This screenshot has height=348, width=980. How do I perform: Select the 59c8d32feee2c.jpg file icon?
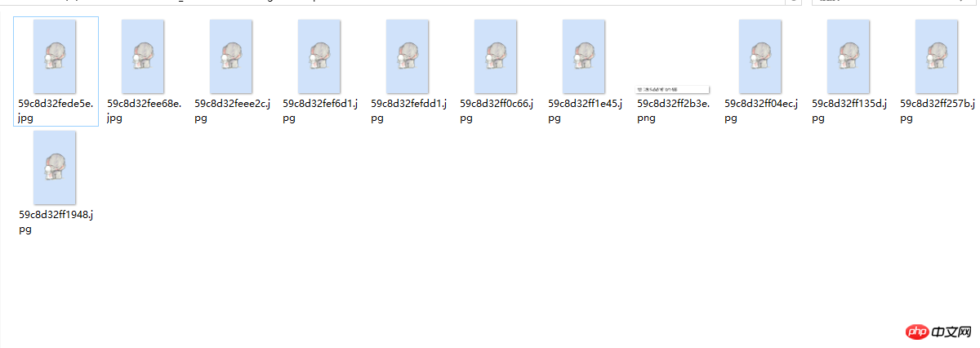pyautogui.click(x=231, y=56)
